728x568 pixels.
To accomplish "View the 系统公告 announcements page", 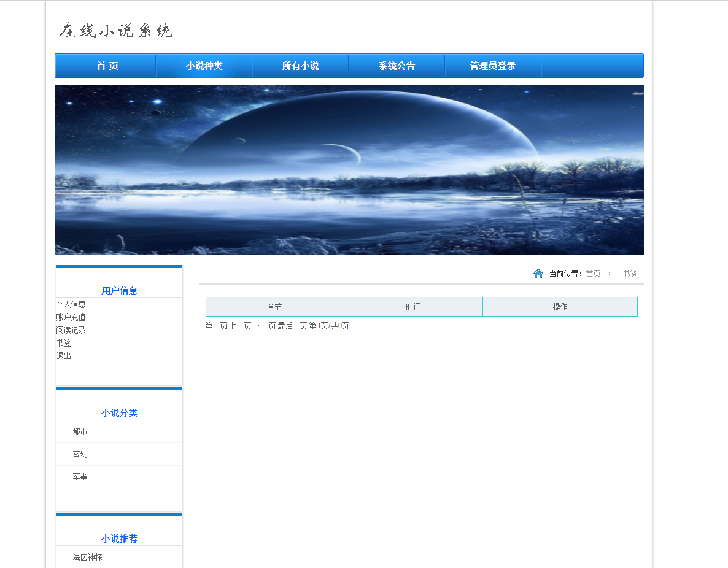I will [x=397, y=65].
